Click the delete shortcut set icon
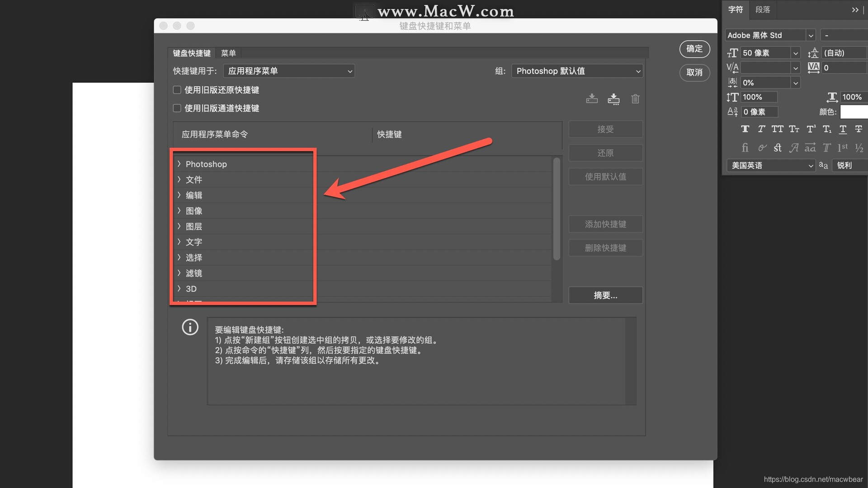 point(635,98)
